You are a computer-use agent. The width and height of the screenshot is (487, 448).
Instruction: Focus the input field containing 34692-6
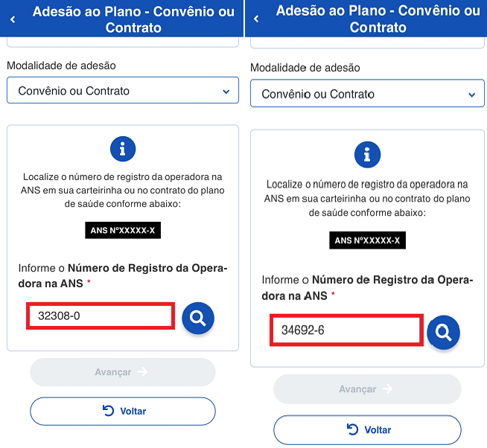tap(346, 330)
